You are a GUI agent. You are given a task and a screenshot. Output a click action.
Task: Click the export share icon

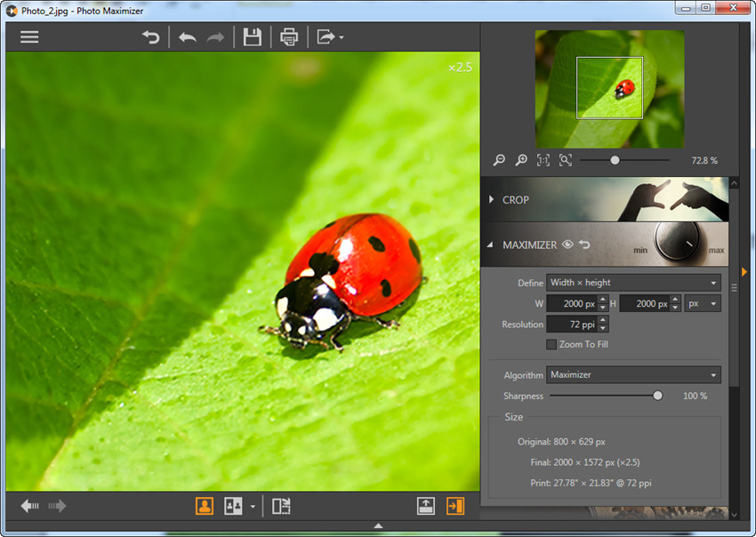[326, 37]
